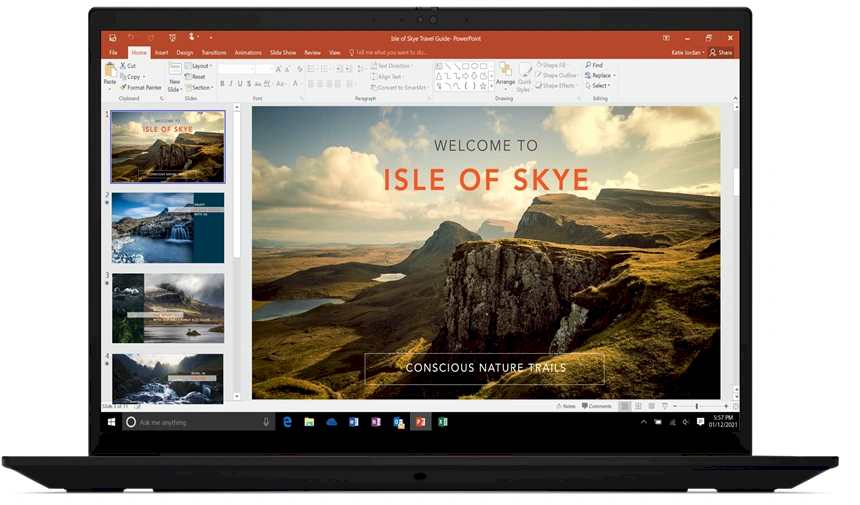Collapse the ribbon with the chevron
The image size is (860, 505).
(735, 99)
